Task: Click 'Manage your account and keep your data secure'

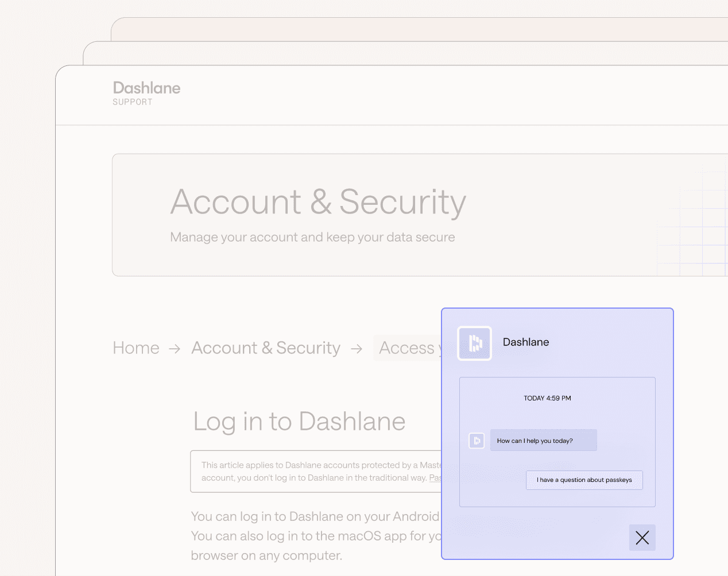Action: tap(312, 237)
